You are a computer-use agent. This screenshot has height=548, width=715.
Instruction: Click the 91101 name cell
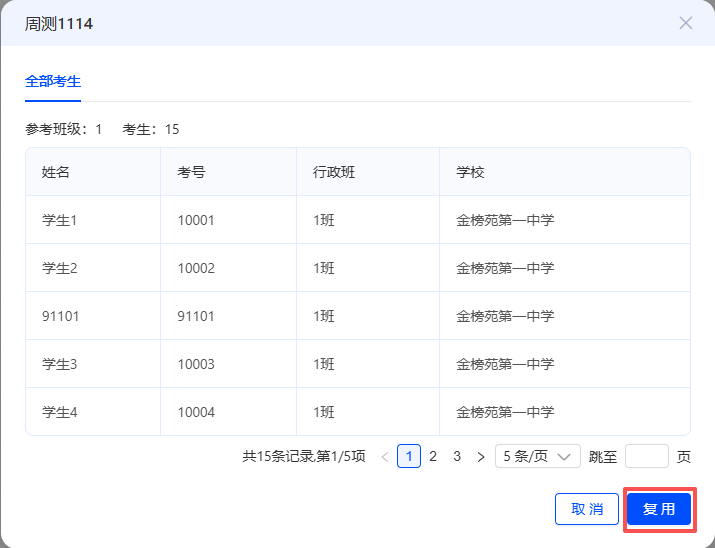61,316
